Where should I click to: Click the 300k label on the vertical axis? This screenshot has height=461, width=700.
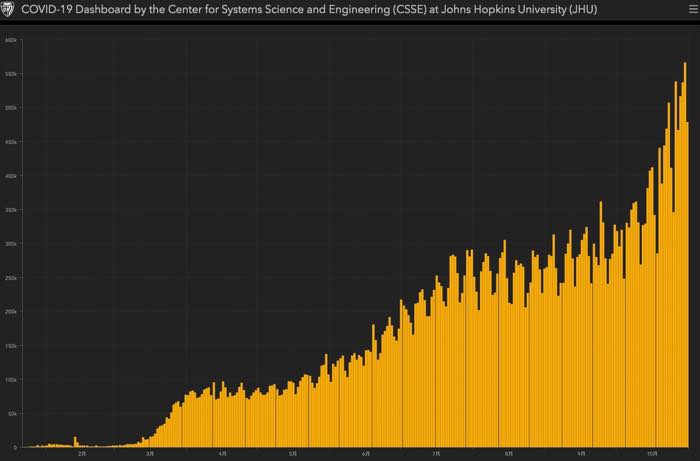(x=11, y=244)
